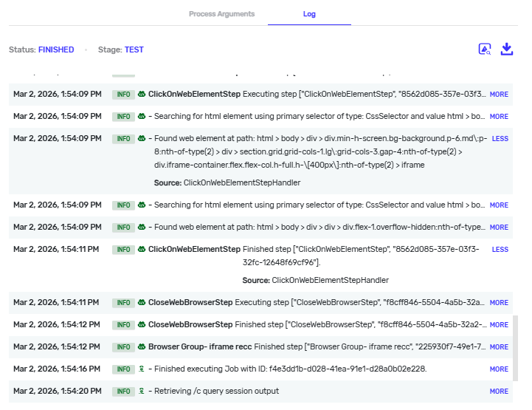Screen dimensions: 532x410
Task: Click robot icon beside ClickOnWebElementStep Executing entry
Action: coord(141,95)
